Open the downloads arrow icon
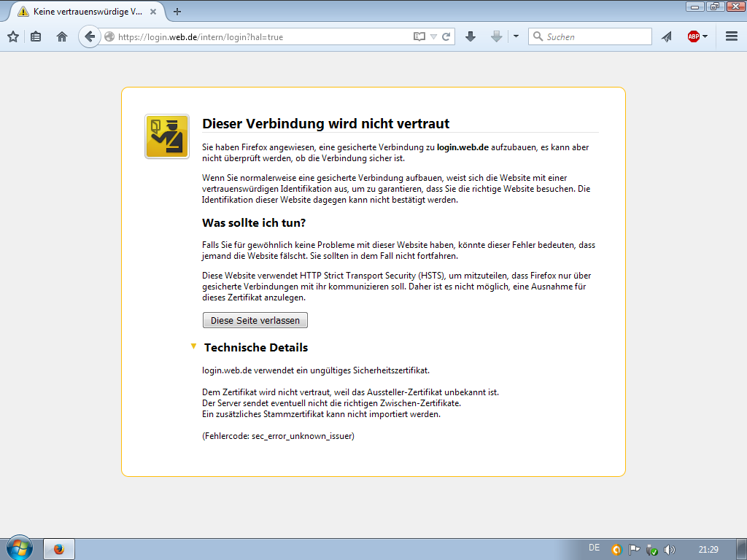This screenshot has width=747, height=560. coord(471,36)
